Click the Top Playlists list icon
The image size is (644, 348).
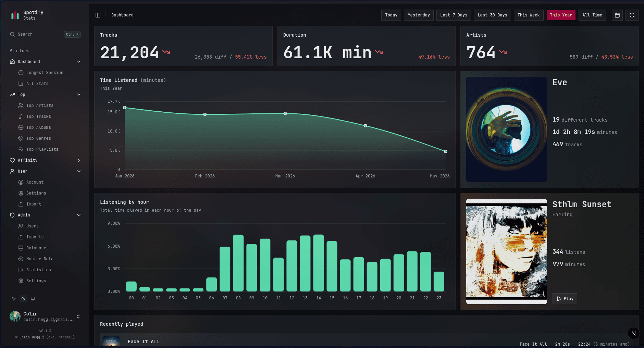coord(21,149)
